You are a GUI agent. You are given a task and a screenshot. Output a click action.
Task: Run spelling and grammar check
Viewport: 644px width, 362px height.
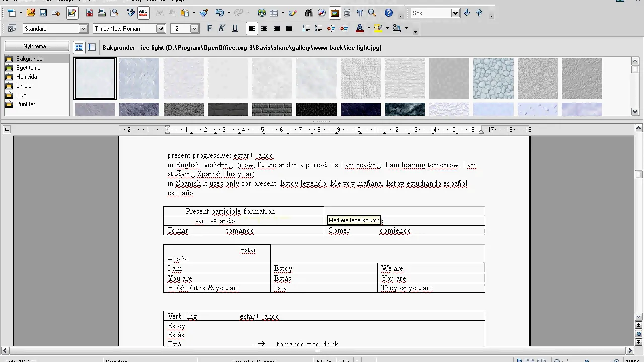pyautogui.click(x=131, y=13)
